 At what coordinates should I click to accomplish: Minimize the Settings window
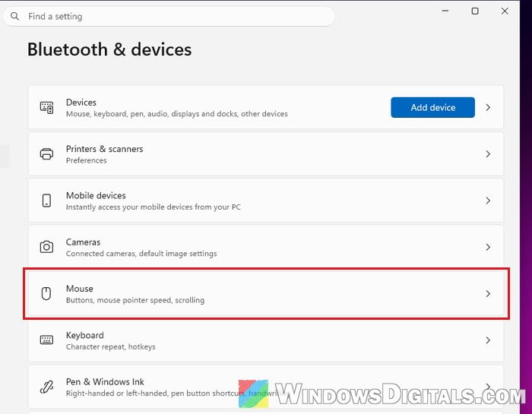(x=445, y=11)
